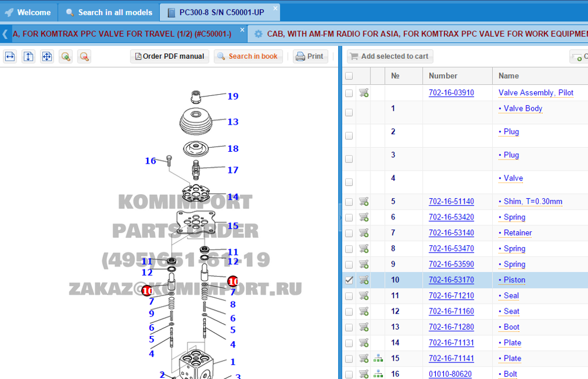Select callout number 19 in the diagram
This screenshot has width=588, height=379.
(x=233, y=97)
